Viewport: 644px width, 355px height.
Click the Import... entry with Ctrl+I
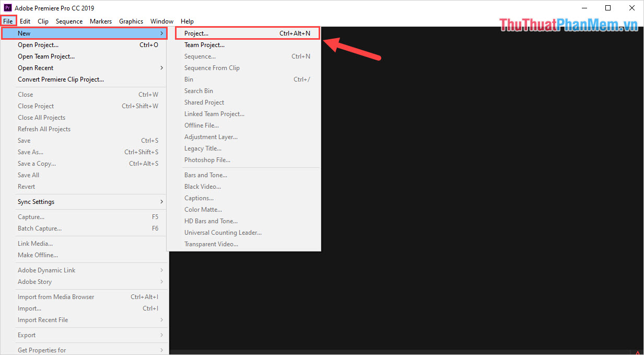click(84, 308)
